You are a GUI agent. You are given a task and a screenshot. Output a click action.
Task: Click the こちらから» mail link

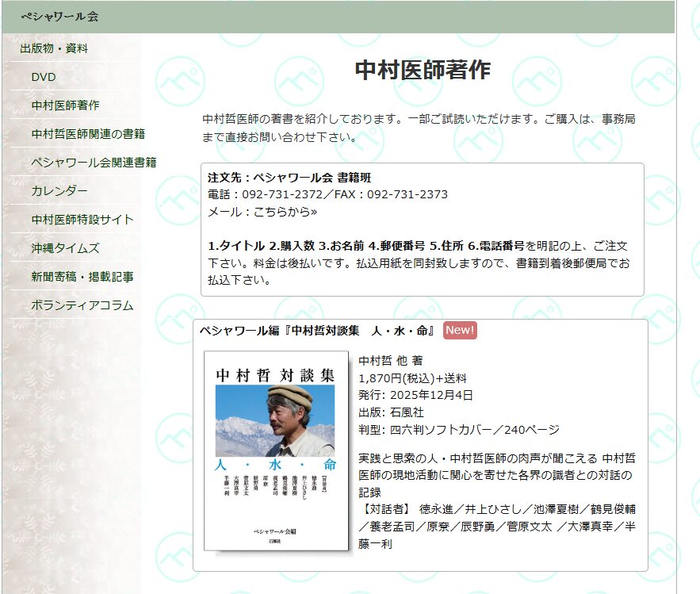(285, 212)
